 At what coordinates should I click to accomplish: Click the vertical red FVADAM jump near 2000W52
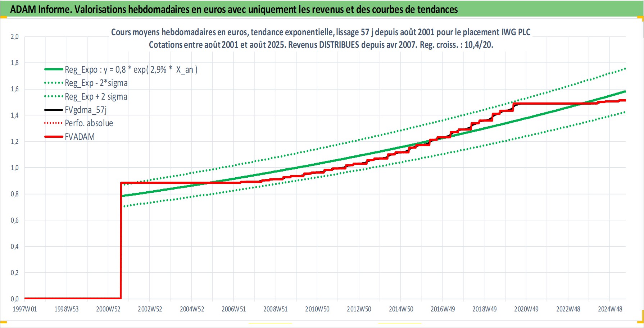(121, 241)
